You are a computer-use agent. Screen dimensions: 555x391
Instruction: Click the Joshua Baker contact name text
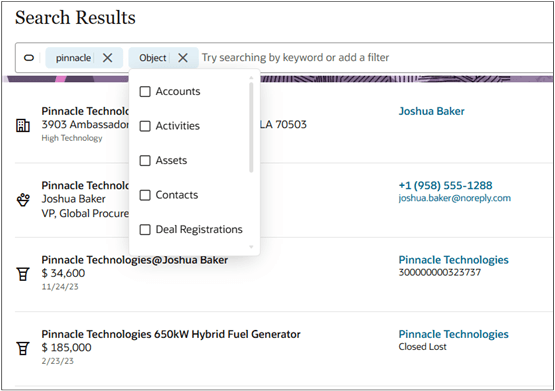(73, 199)
